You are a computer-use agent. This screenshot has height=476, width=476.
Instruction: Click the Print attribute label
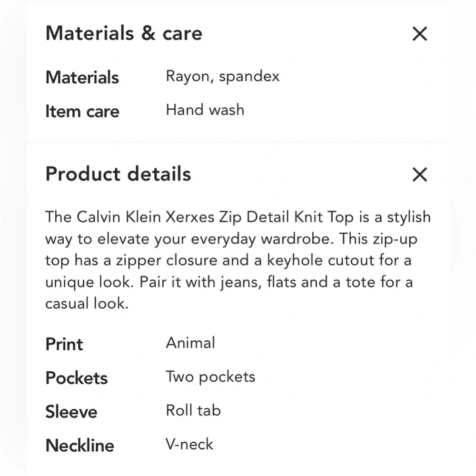click(x=64, y=344)
